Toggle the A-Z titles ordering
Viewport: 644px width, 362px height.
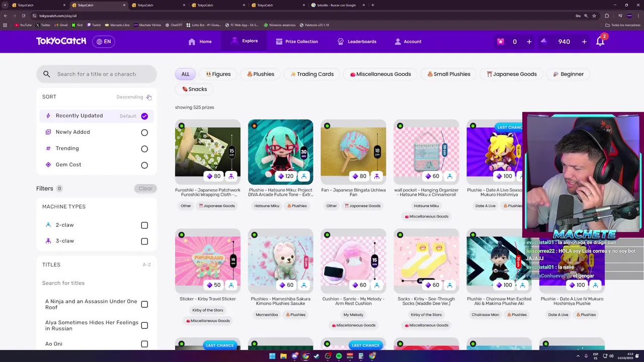(146, 264)
